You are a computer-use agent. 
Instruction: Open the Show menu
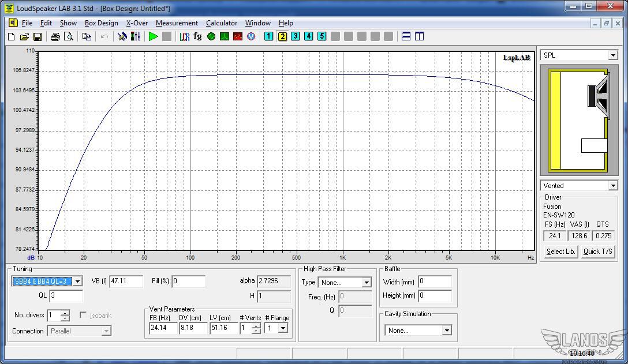pos(68,23)
